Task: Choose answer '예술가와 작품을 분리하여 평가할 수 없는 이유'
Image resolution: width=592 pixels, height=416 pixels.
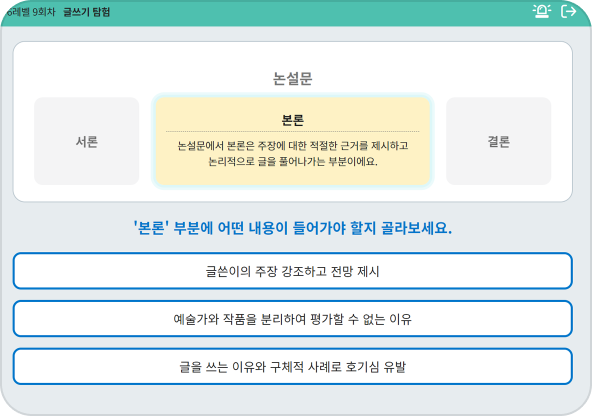Action: [293, 319]
